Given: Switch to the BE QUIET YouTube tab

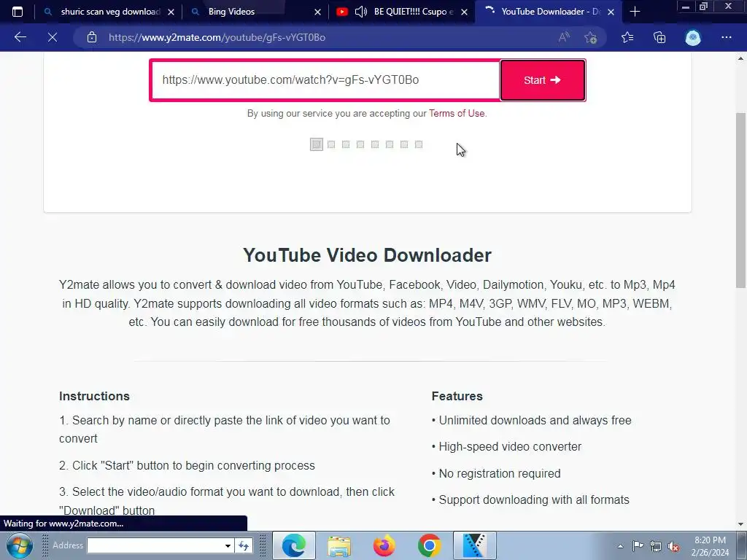Looking at the screenshot, I should click(402, 12).
